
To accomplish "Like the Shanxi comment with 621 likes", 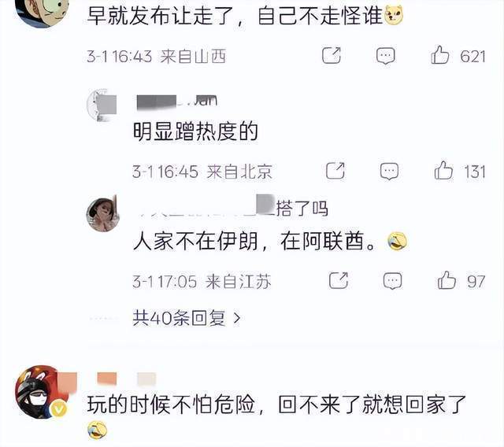I will coord(439,55).
